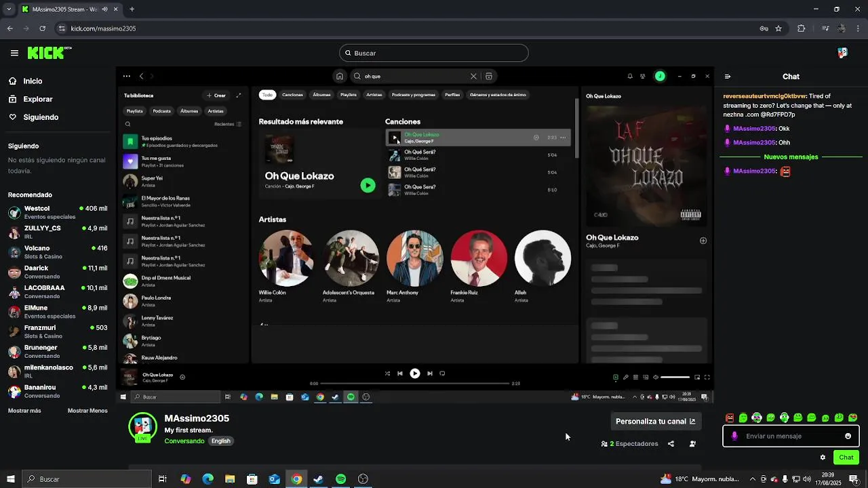Select the Canciones filter tab

(x=292, y=95)
